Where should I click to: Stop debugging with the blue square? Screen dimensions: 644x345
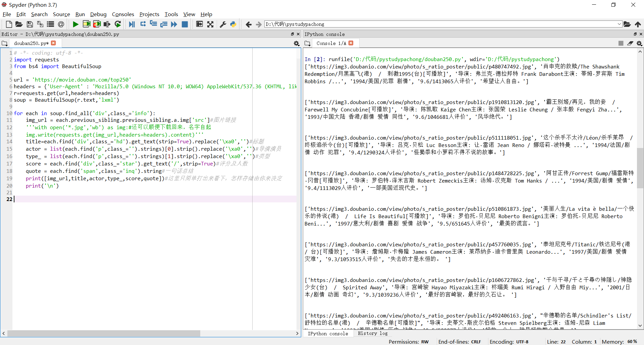[x=185, y=24]
